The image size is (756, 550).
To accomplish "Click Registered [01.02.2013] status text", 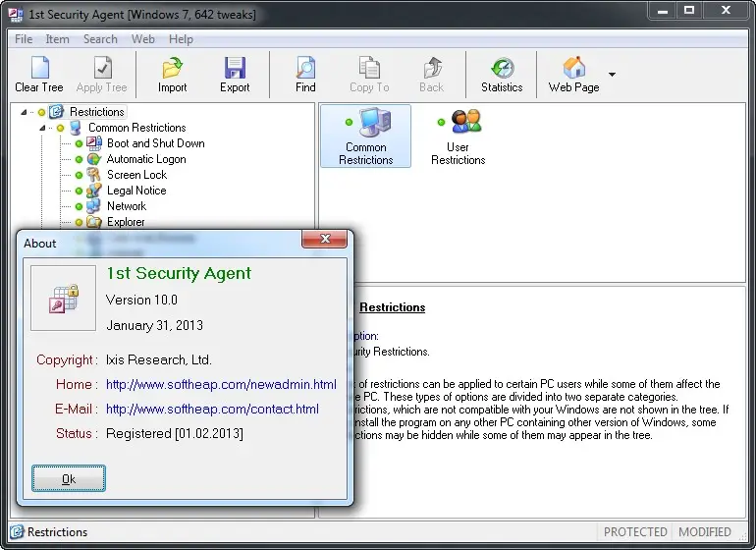I will coord(175,433).
